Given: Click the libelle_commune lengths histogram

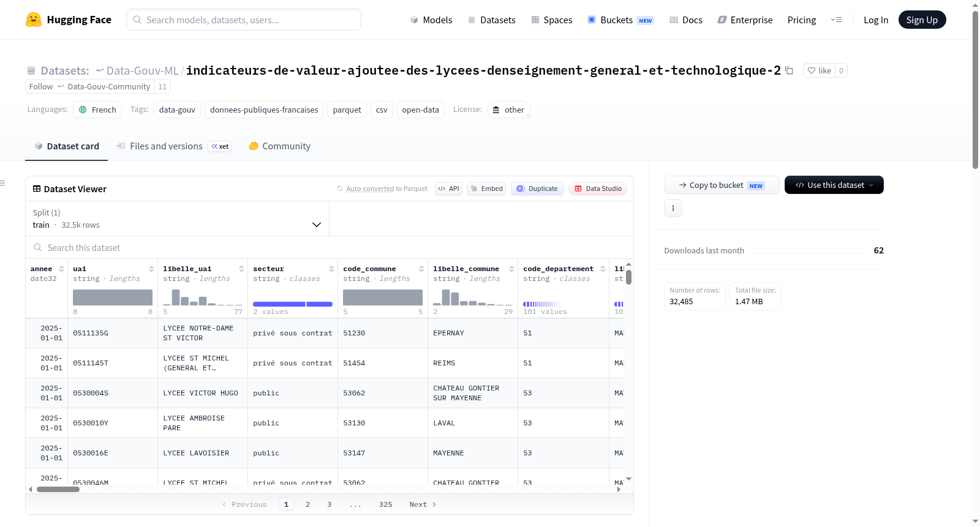Looking at the screenshot, I should 473,297.
